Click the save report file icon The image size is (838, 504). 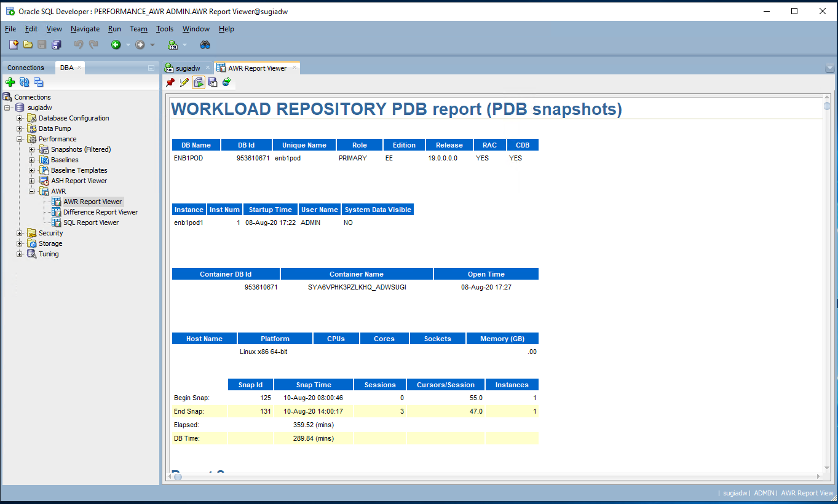pos(213,82)
